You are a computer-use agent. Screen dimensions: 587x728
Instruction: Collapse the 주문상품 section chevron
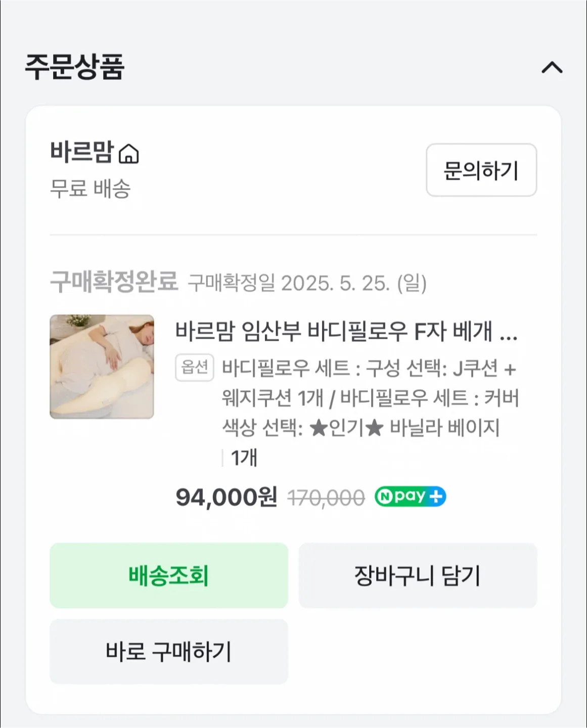coord(552,68)
